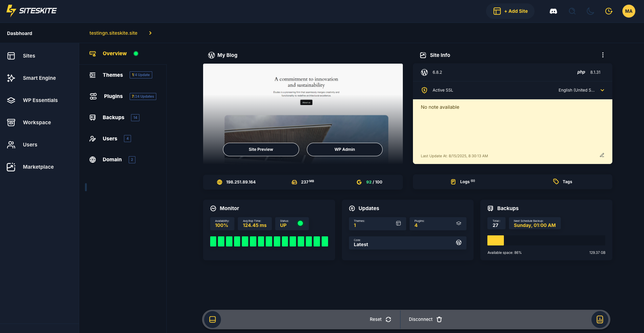The image size is (644, 333).
Task: Click the Dashboard breadcrumb label
Action: pyautogui.click(x=20, y=33)
